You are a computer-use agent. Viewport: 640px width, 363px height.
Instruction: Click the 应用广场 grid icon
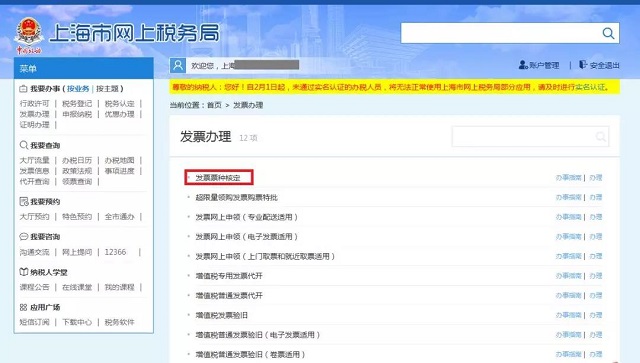(23, 307)
